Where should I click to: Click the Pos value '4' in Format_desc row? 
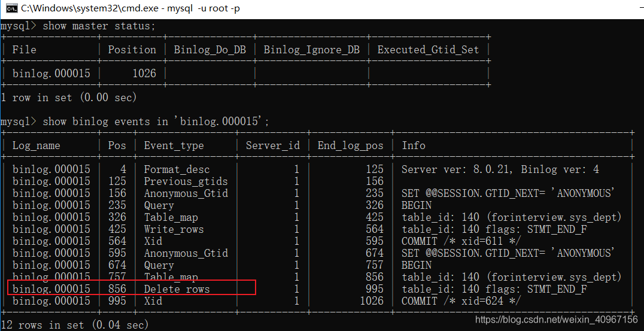(x=123, y=169)
